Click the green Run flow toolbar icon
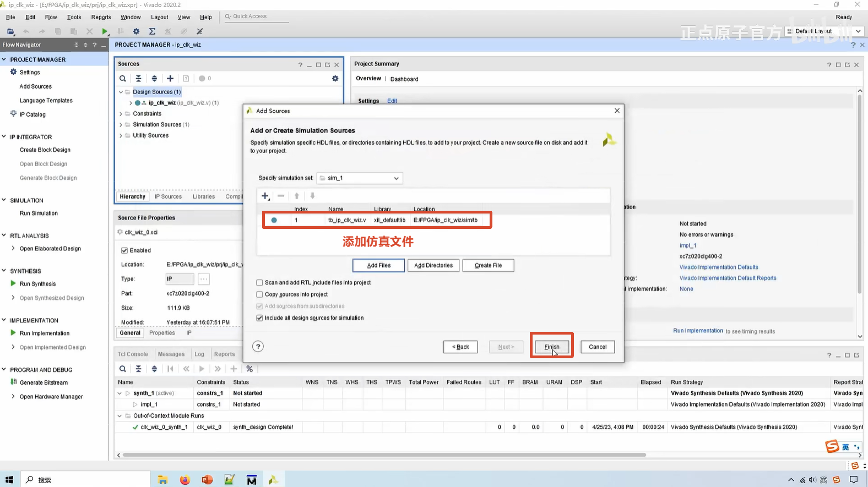The image size is (868, 487). click(105, 31)
